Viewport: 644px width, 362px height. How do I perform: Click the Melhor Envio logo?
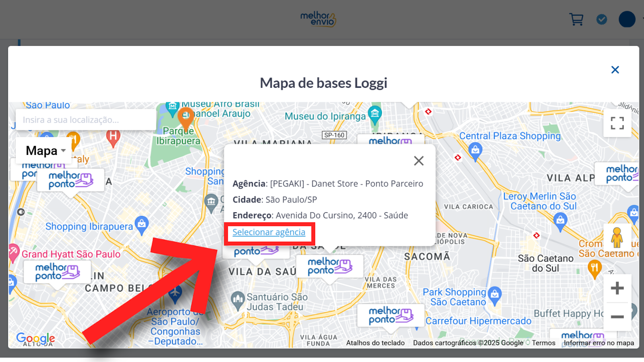(318, 19)
